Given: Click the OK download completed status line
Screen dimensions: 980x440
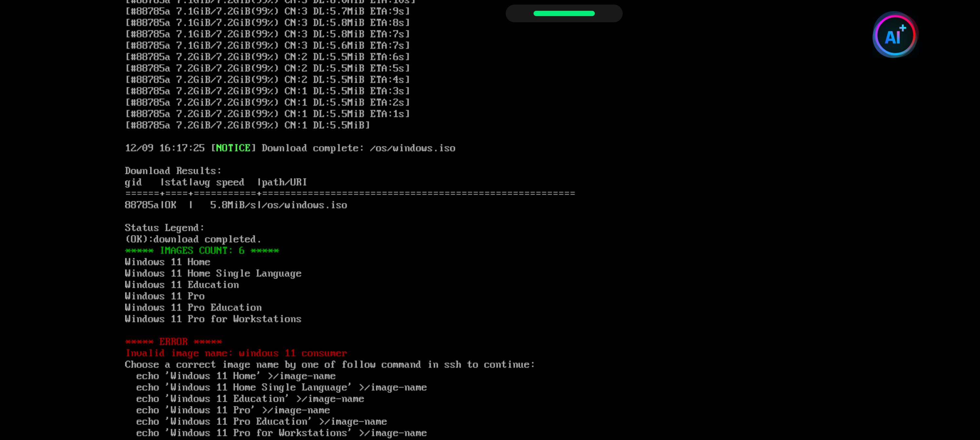Looking at the screenshot, I should point(193,239).
